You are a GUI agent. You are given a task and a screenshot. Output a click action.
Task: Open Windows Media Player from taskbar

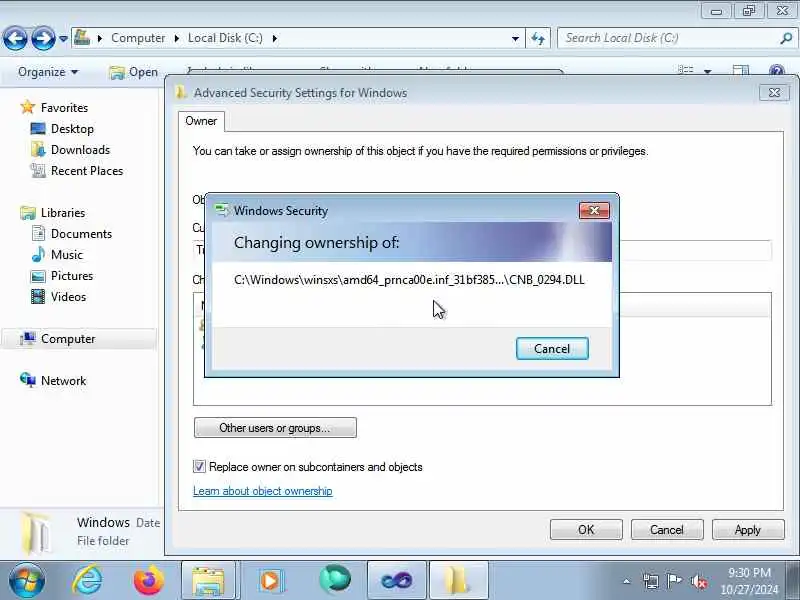(x=271, y=580)
